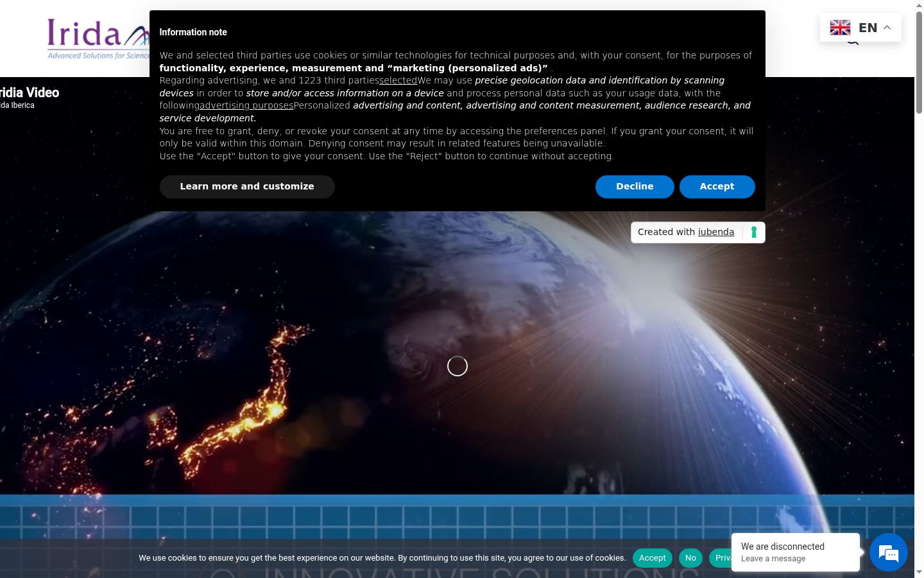Image resolution: width=924 pixels, height=578 pixels.
Task: Decline cookies in the Information note
Action: (635, 187)
